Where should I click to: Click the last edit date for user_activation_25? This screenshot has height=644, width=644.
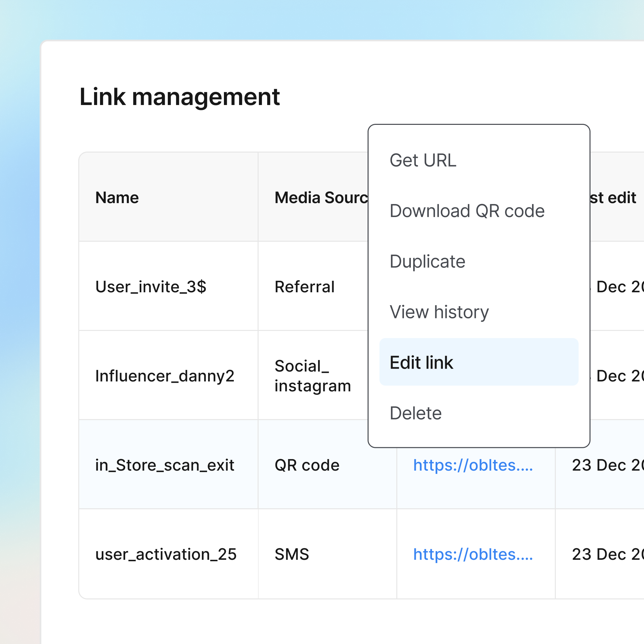[x=608, y=554]
